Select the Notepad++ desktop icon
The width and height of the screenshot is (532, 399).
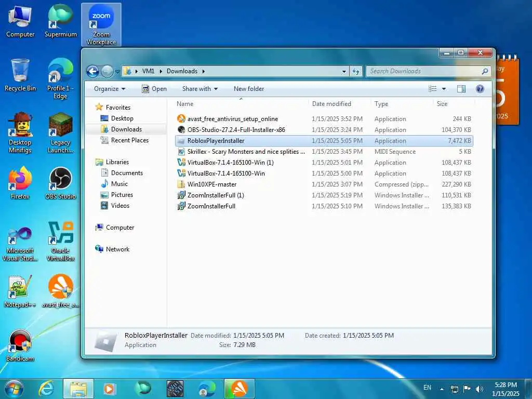(x=20, y=292)
